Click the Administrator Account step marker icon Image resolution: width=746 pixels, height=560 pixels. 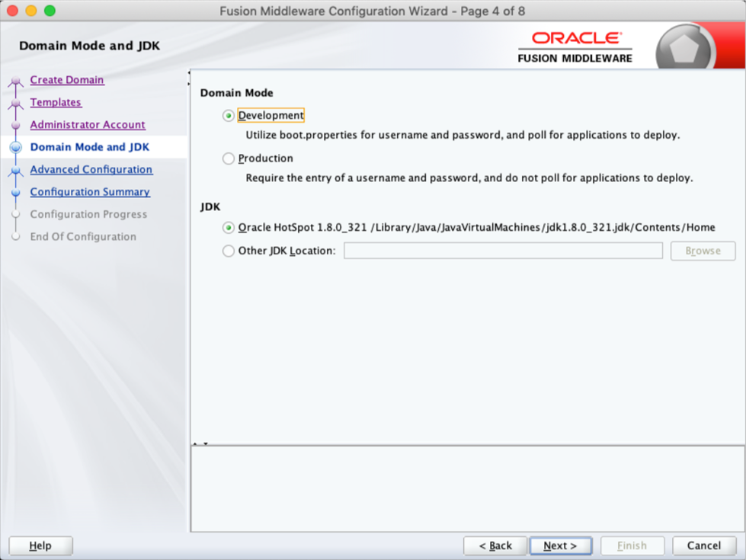click(x=16, y=125)
